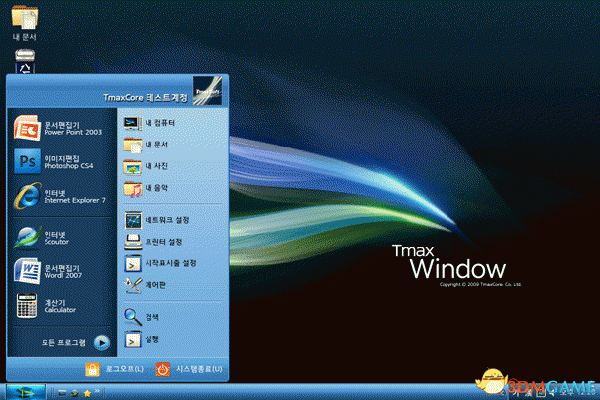Open 내 음악 music folder
Screen dimensions: 600x400
[146, 188]
